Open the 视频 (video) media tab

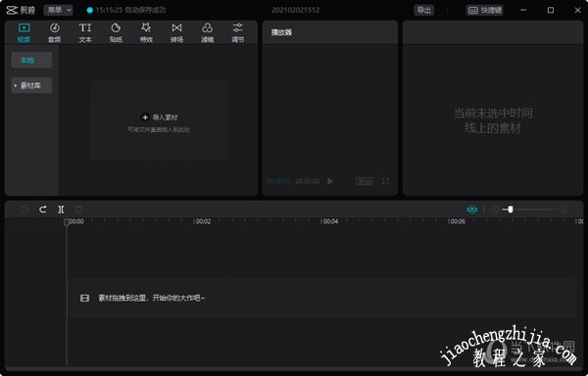click(x=24, y=32)
